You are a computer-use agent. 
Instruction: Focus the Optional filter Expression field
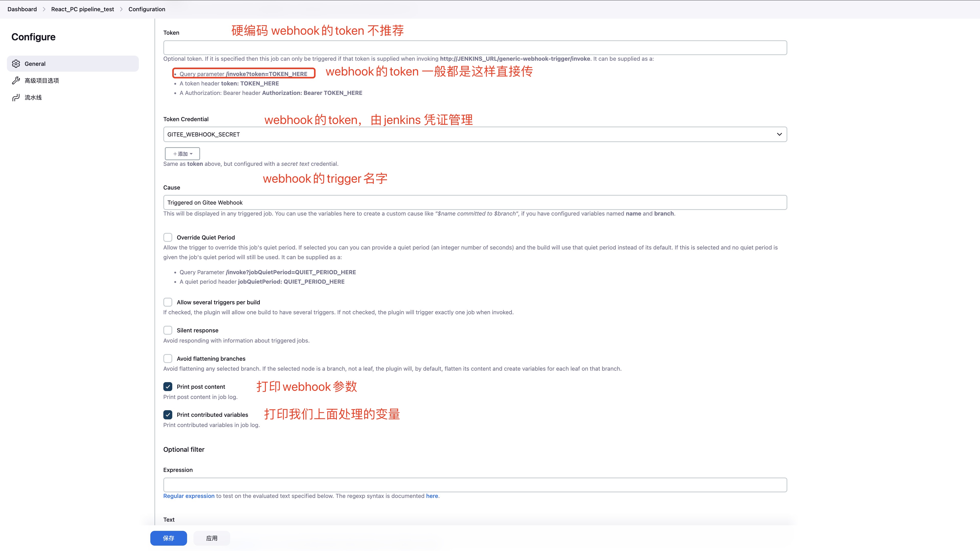[x=475, y=485]
